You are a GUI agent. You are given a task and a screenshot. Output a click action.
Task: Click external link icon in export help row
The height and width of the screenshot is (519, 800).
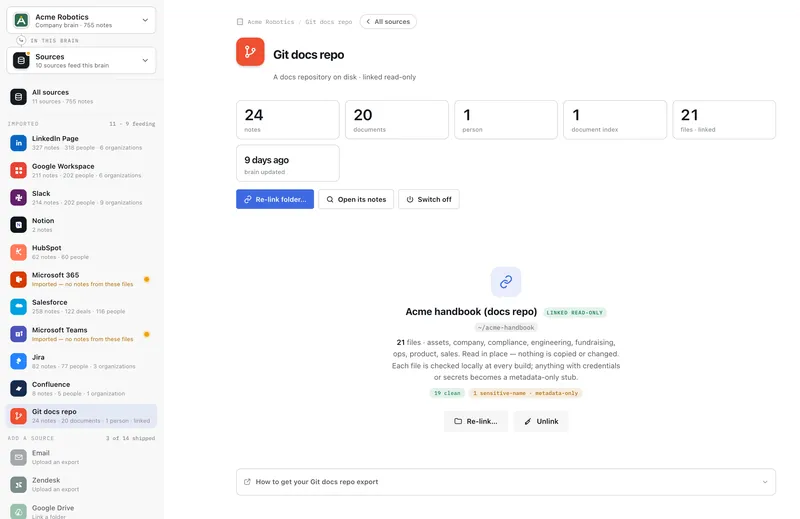[247, 482]
